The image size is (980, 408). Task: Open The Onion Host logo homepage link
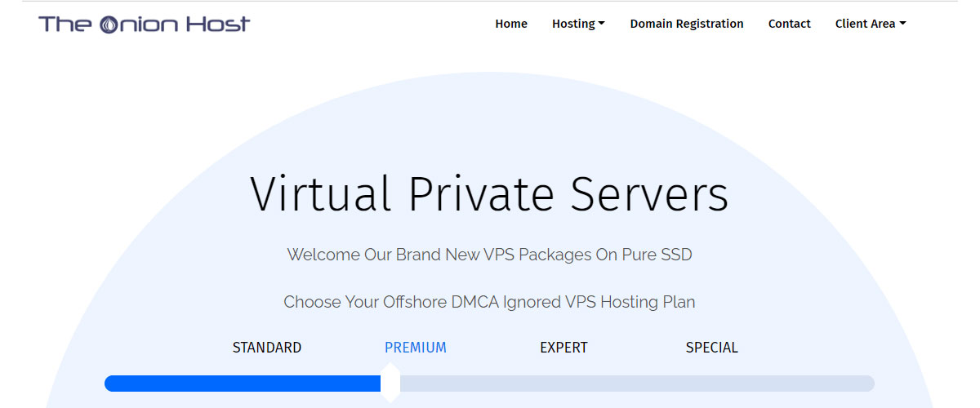(x=145, y=24)
